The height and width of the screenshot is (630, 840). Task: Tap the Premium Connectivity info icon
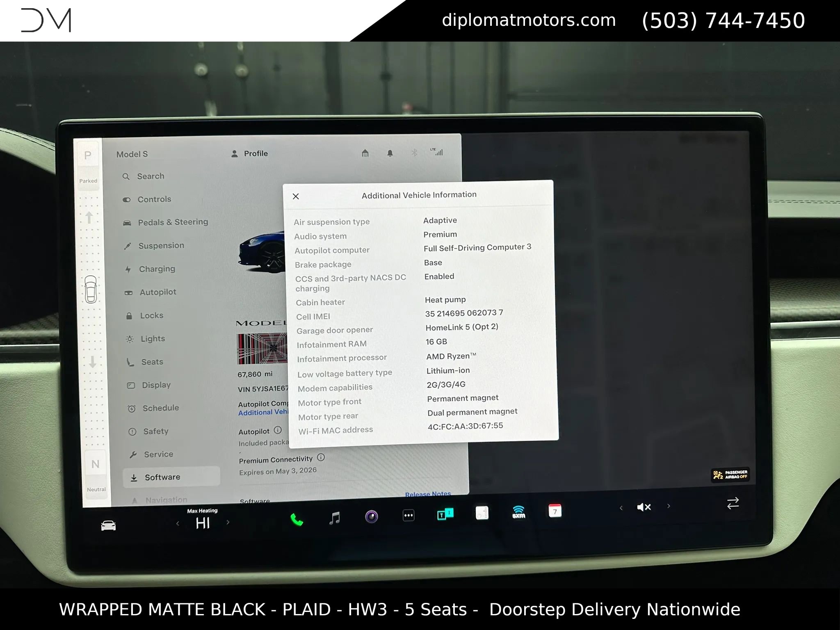click(321, 457)
